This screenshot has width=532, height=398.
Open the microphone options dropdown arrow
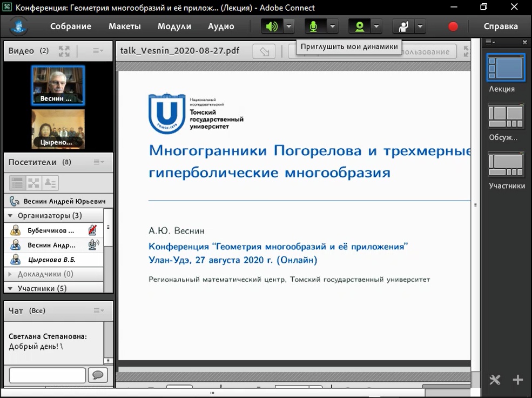point(332,26)
